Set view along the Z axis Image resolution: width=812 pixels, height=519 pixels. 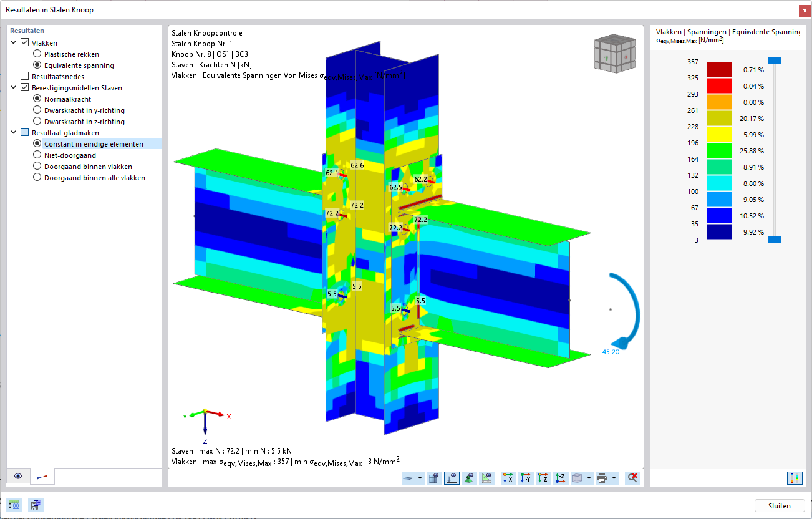click(543, 478)
